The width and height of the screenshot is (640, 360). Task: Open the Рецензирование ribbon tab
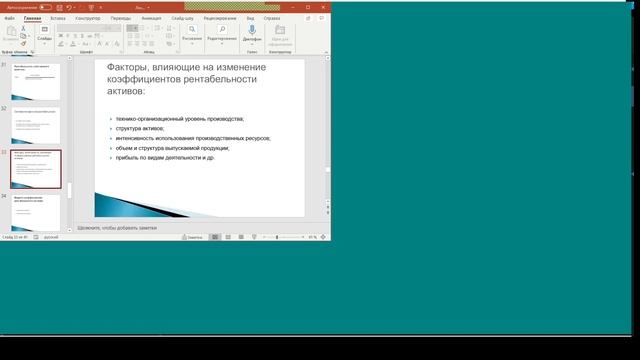[220, 18]
